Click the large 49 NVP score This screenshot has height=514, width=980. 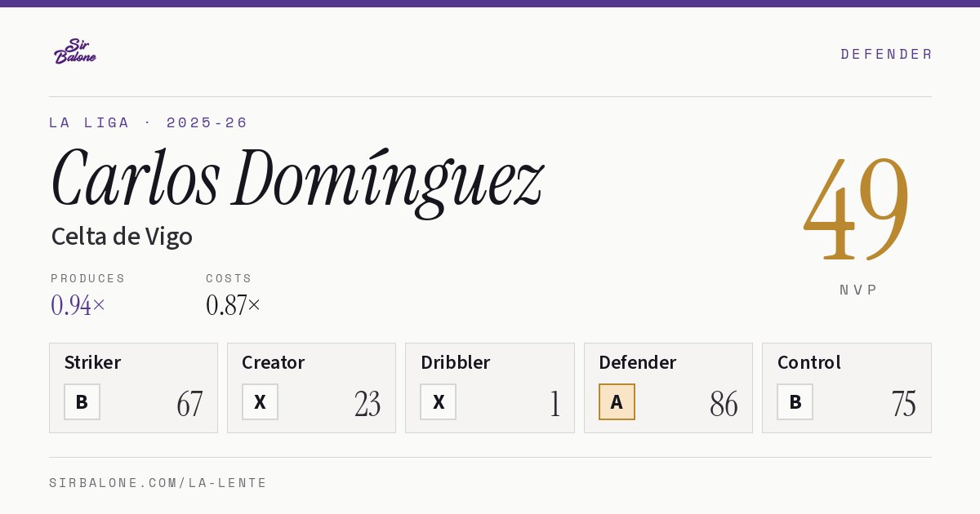click(857, 208)
